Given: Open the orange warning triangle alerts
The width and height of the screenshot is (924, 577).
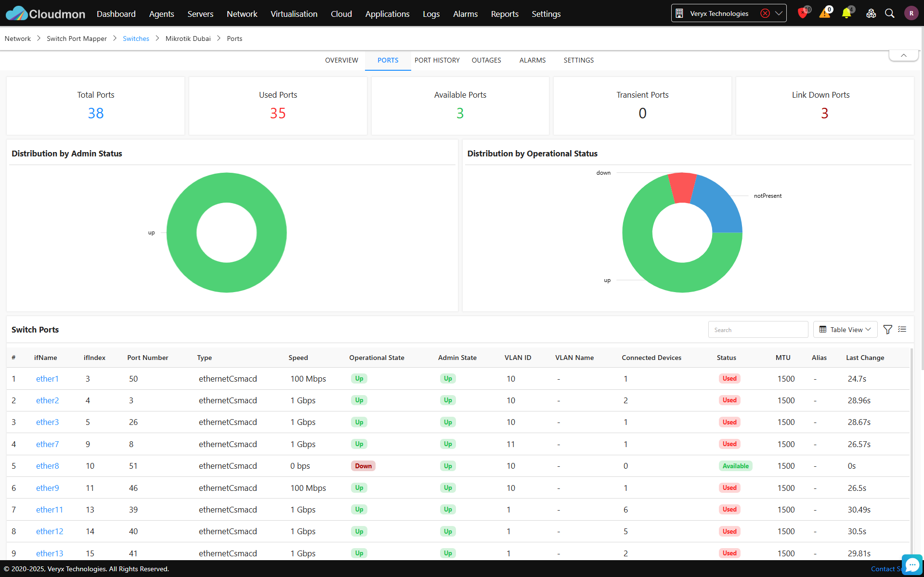Looking at the screenshot, I should pyautogui.click(x=825, y=13).
